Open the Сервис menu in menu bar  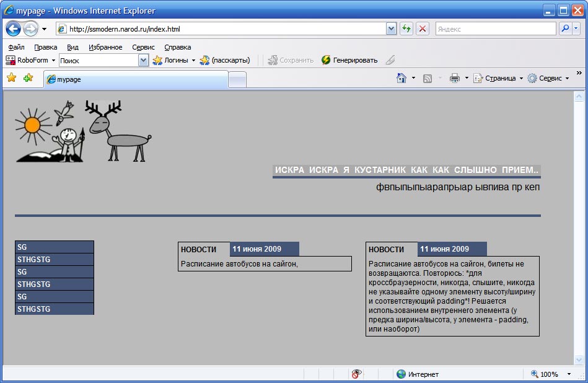pos(143,47)
